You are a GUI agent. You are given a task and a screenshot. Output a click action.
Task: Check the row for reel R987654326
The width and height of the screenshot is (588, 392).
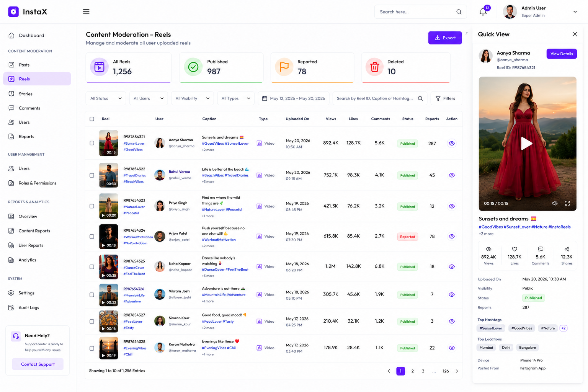(x=92, y=295)
